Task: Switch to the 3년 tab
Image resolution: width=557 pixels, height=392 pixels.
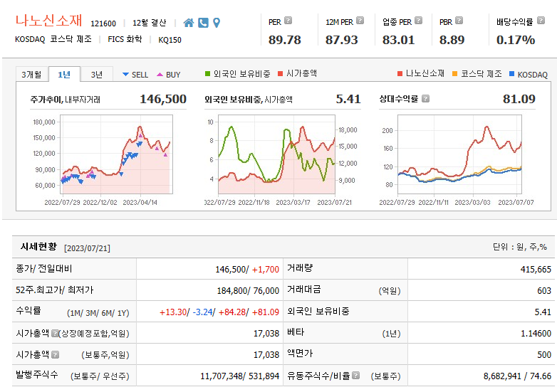Action: coord(97,75)
